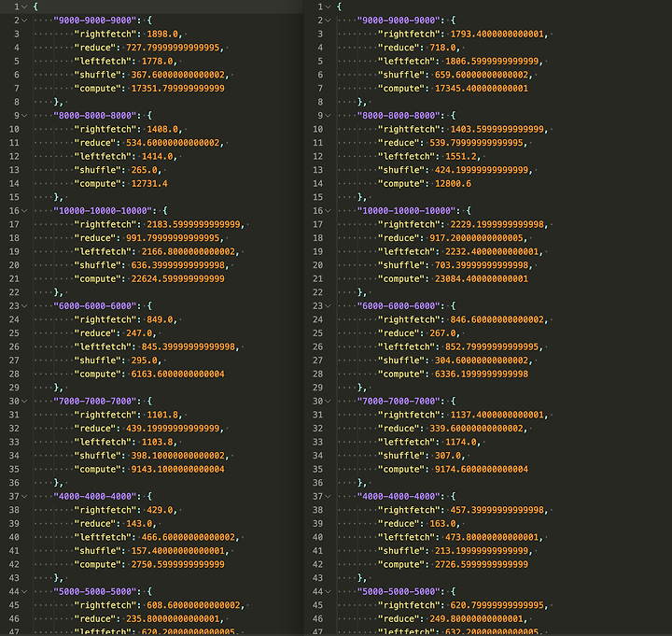Select the compute value 2750.599999999999
The height and width of the screenshot is (636, 672).
click(x=178, y=564)
